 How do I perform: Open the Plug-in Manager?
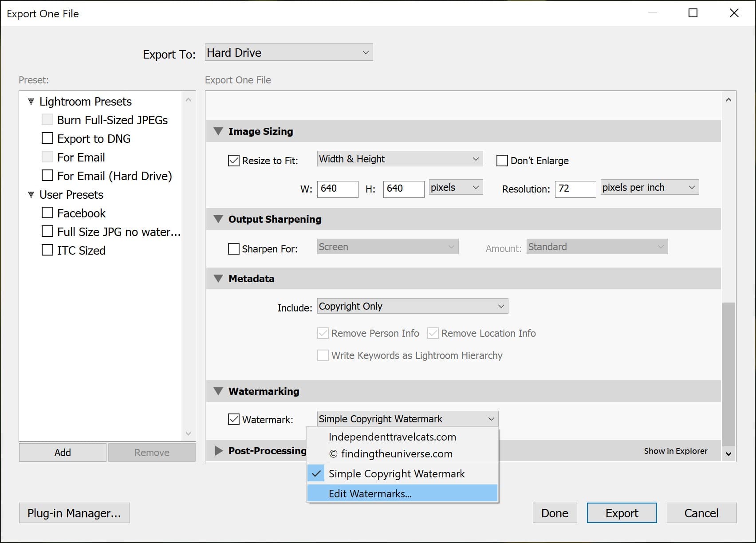click(x=74, y=513)
